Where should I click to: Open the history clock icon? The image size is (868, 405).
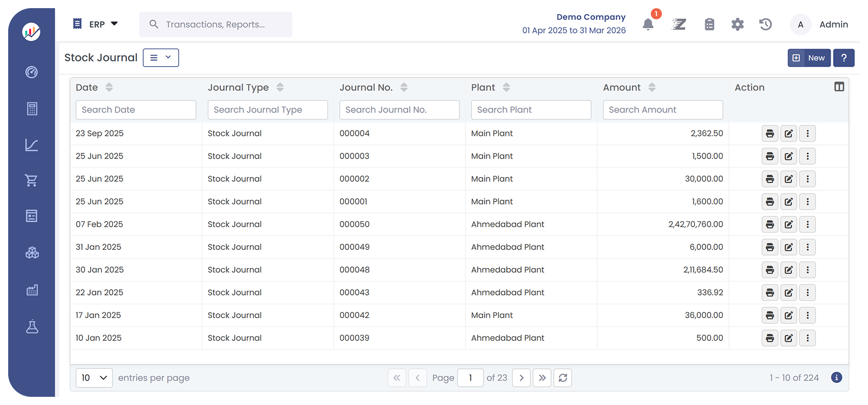(766, 25)
